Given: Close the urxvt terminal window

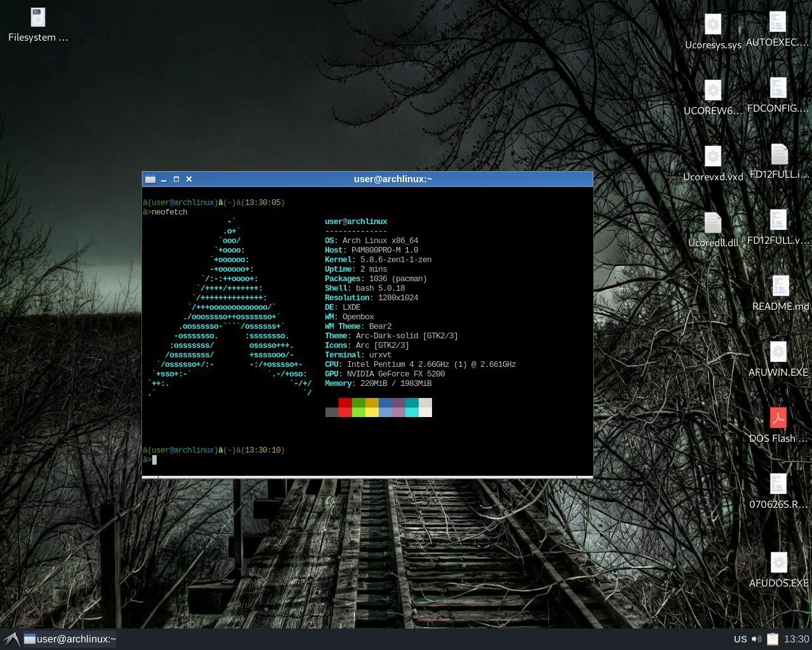Looking at the screenshot, I should [x=189, y=179].
